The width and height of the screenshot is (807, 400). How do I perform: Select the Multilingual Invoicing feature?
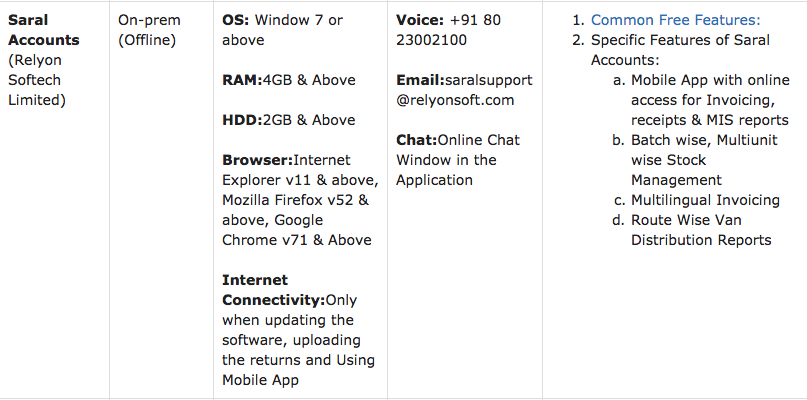[x=706, y=200]
